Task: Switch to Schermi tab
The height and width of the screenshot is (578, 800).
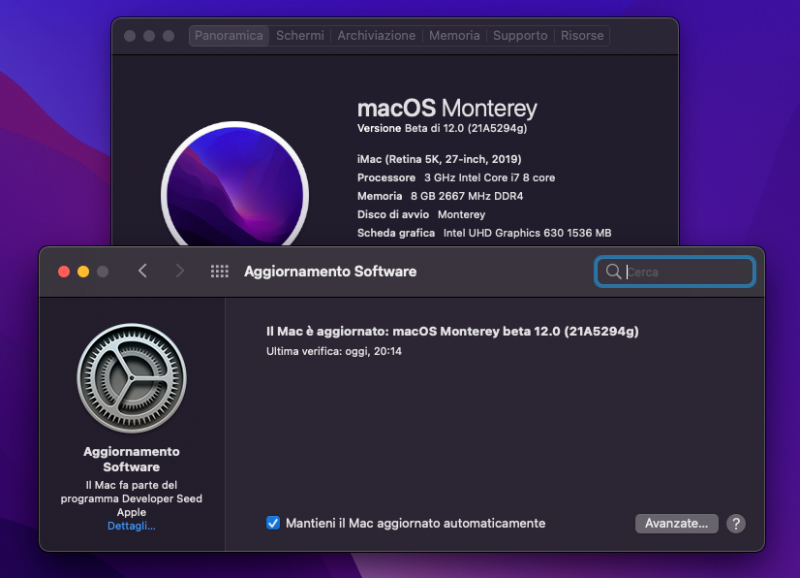Action: tap(300, 36)
